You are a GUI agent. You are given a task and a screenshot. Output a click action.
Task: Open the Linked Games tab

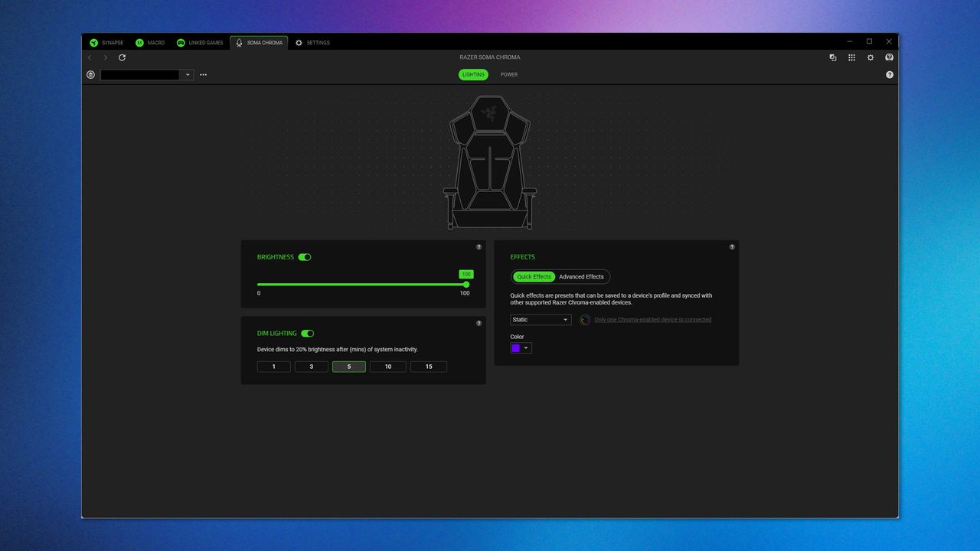[x=200, y=43]
